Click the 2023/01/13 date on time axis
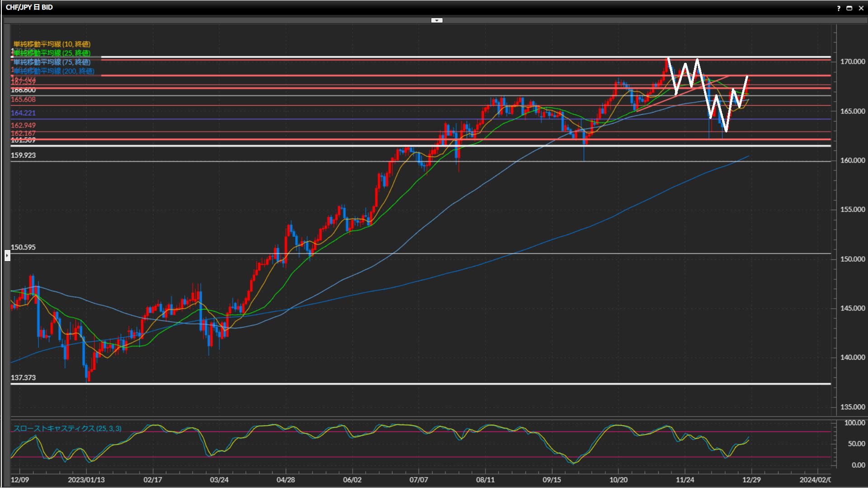The image size is (868, 488). [x=86, y=480]
